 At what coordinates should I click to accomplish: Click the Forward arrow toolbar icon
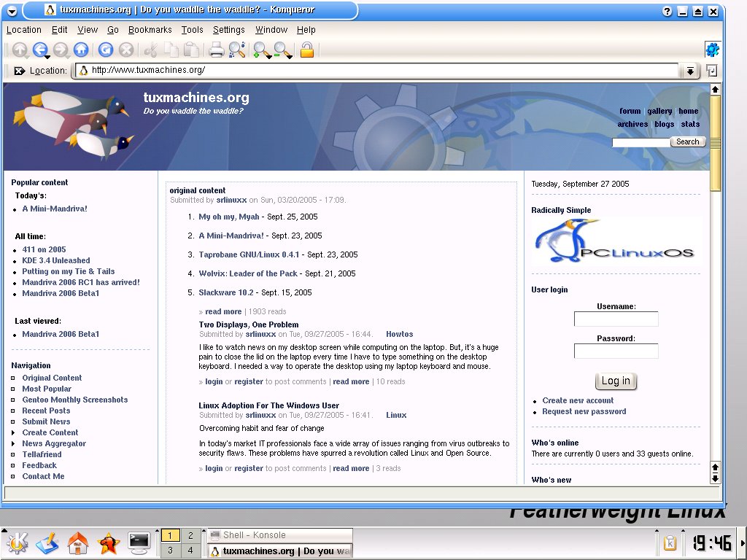61,50
